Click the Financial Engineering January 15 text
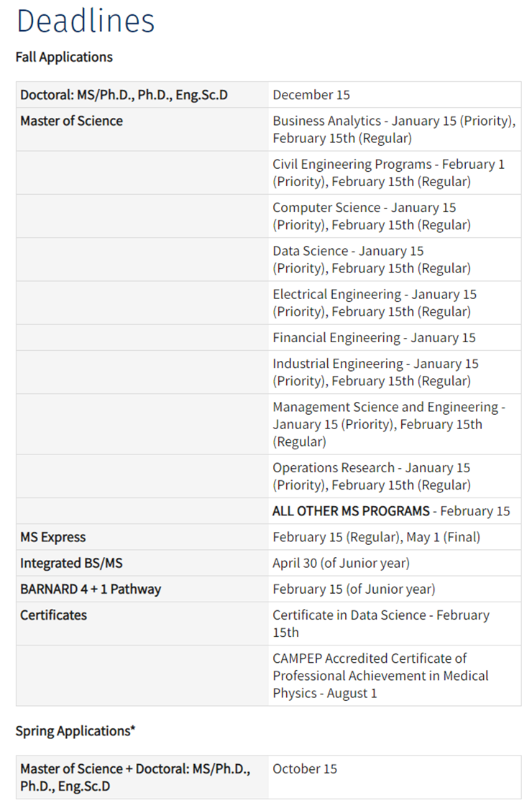 (374, 338)
